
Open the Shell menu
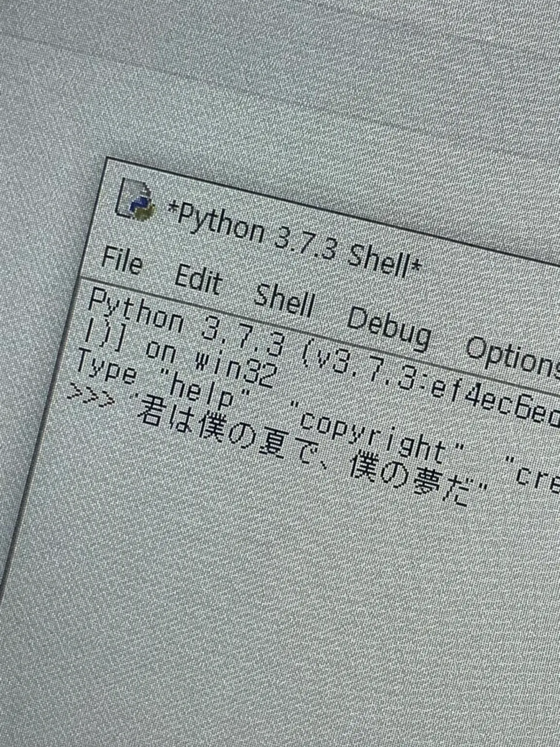pyautogui.click(x=284, y=302)
